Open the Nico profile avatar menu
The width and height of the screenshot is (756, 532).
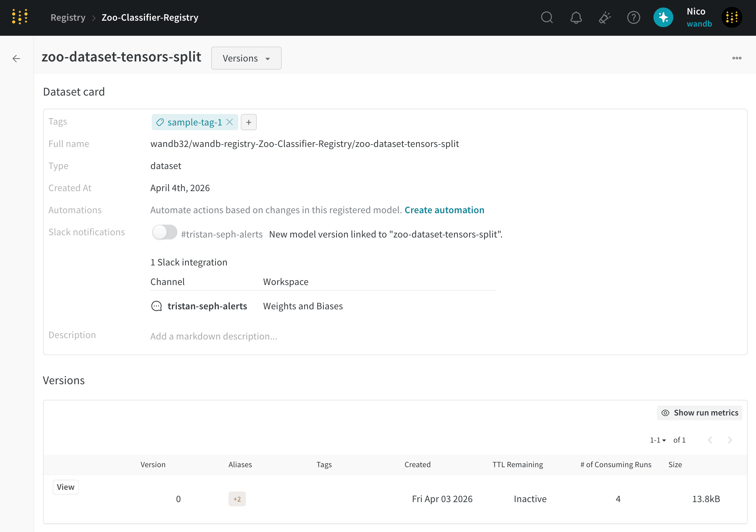click(x=732, y=17)
